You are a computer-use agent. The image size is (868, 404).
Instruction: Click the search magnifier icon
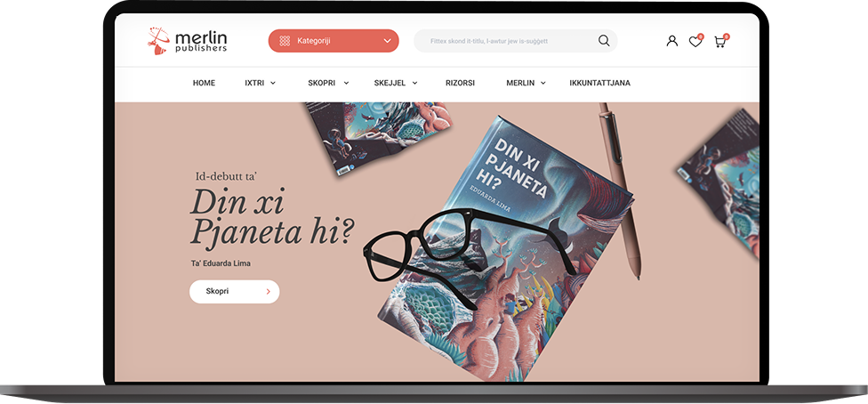tap(604, 40)
